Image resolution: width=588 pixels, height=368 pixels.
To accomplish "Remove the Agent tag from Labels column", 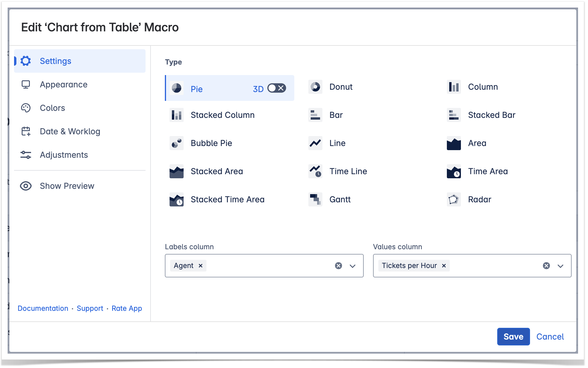I will (201, 266).
